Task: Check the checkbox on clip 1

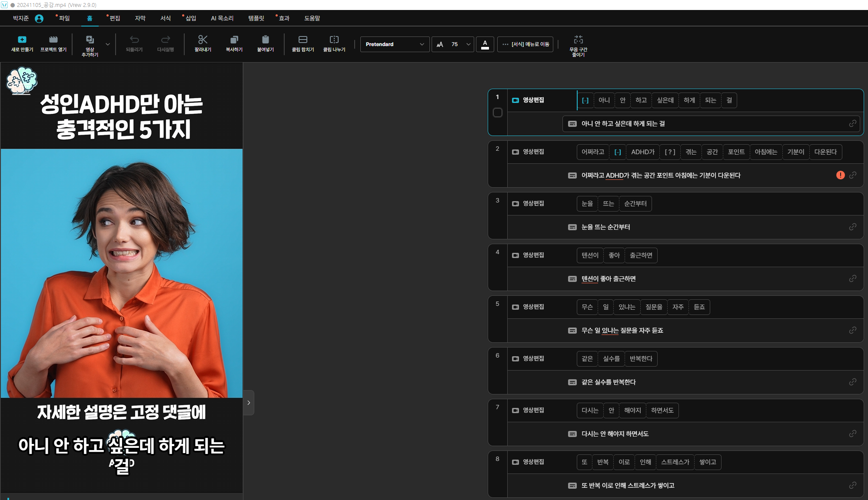Action: pos(498,113)
